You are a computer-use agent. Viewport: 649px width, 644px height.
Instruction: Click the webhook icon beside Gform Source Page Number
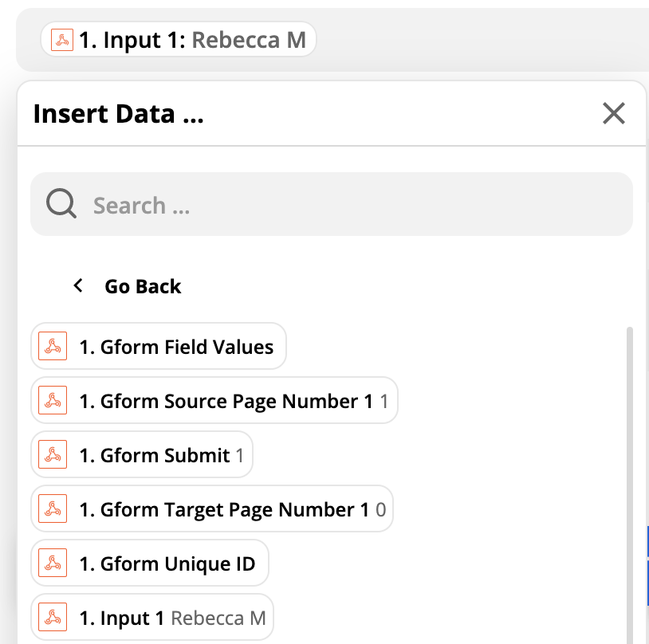(x=53, y=400)
